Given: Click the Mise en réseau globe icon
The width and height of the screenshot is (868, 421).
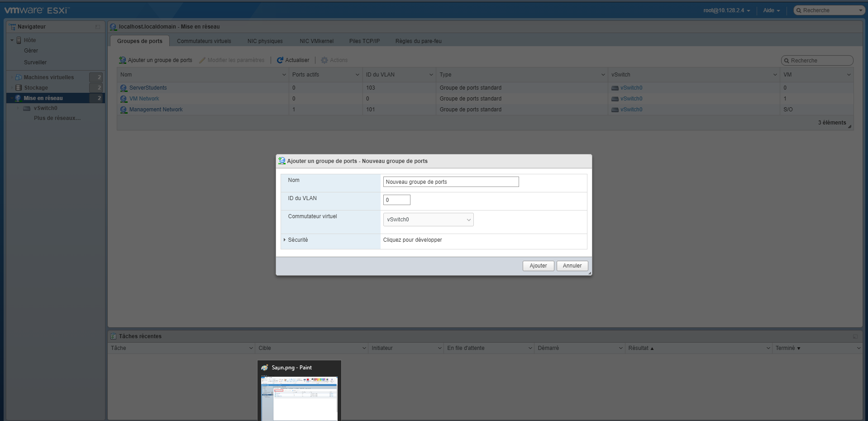Looking at the screenshot, I should 18,98.
